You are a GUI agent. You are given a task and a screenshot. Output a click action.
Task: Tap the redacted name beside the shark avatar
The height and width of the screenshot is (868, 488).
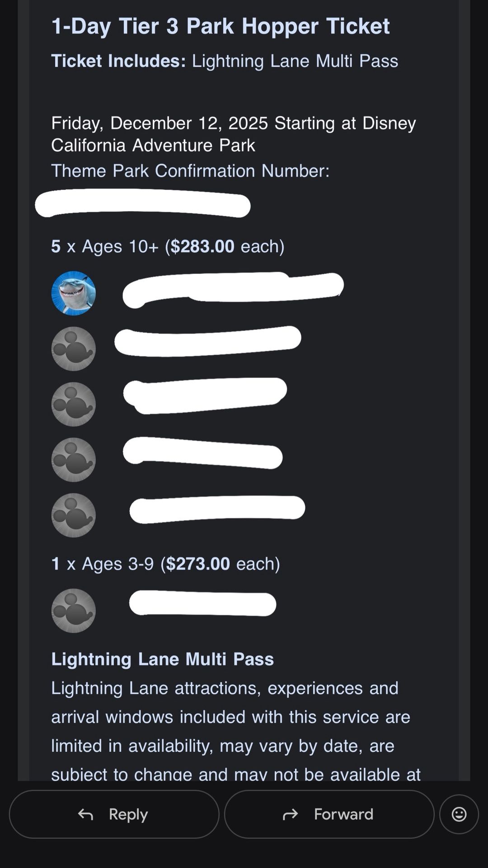233,288
